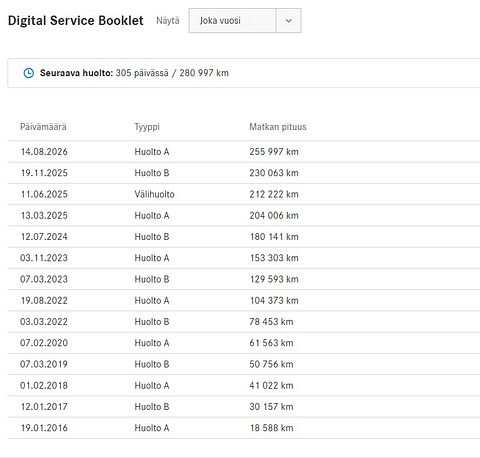Click the mileage 78 453 km
480x458 pixels.
[271, 322]
